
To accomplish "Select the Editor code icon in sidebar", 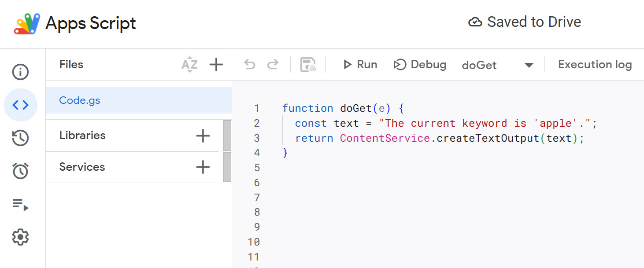I will (x=20, y=105).
